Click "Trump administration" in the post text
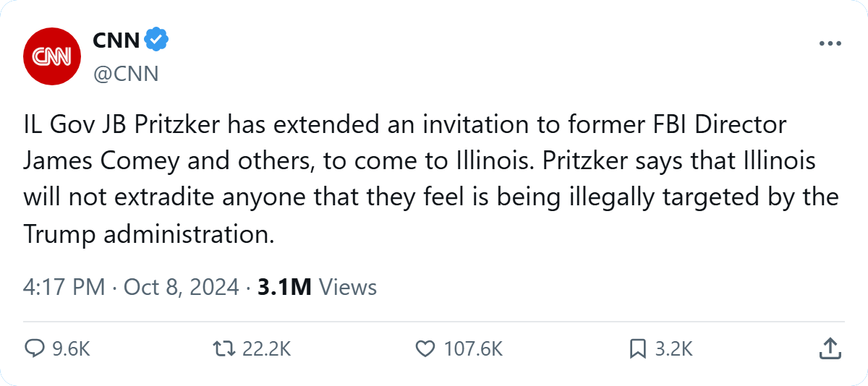868x386 pixels. [x=148, y=233]
